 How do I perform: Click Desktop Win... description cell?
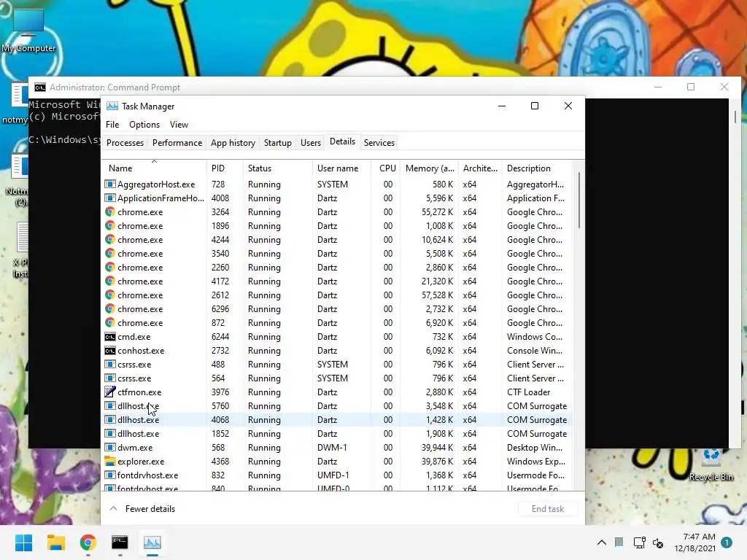(535, 447)
